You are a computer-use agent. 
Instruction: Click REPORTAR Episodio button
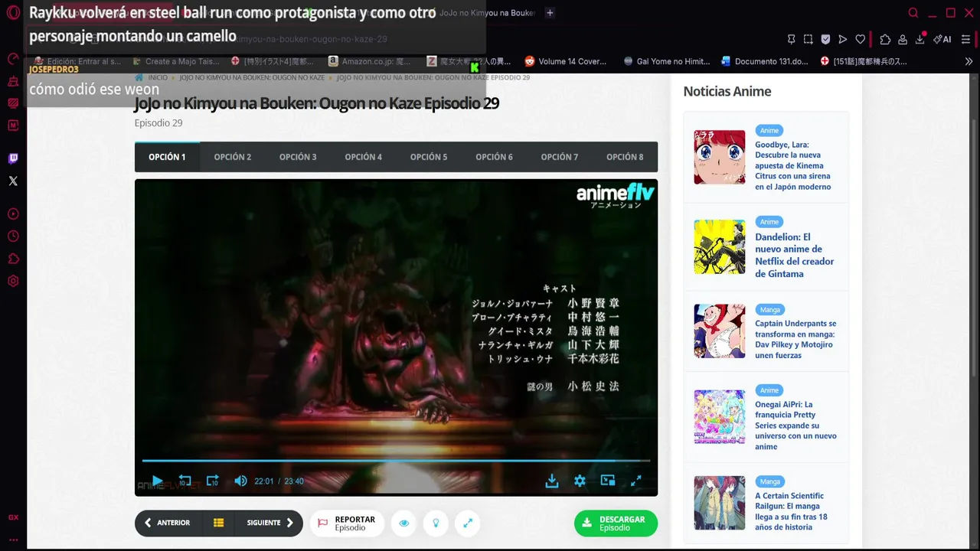coord(347,523)
